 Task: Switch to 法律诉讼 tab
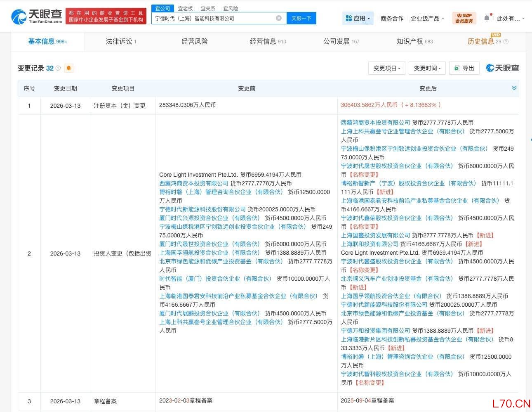(121, 41)
